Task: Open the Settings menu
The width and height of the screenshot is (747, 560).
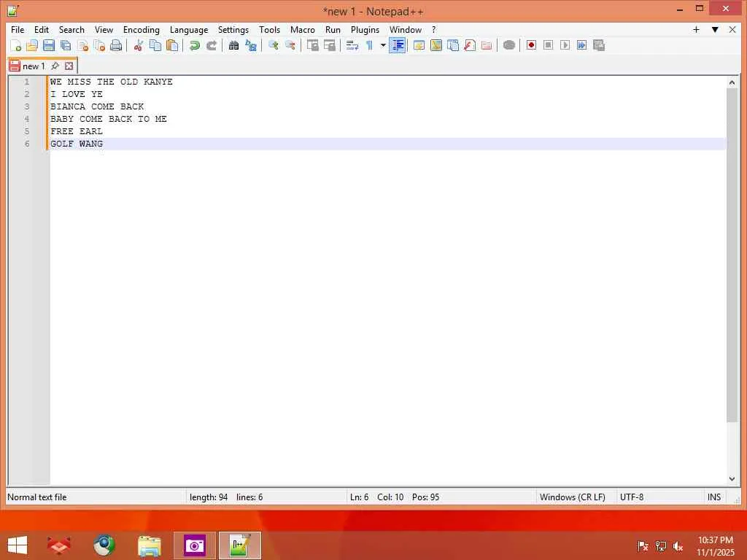Action: pyautogui.click(x=233, y=29)
